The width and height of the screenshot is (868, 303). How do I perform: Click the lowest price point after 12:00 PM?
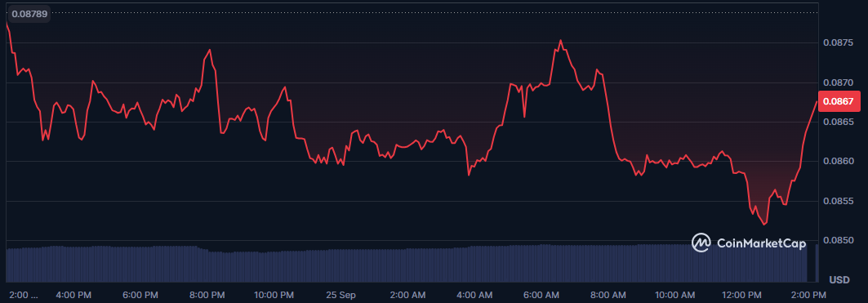point(764,225)
